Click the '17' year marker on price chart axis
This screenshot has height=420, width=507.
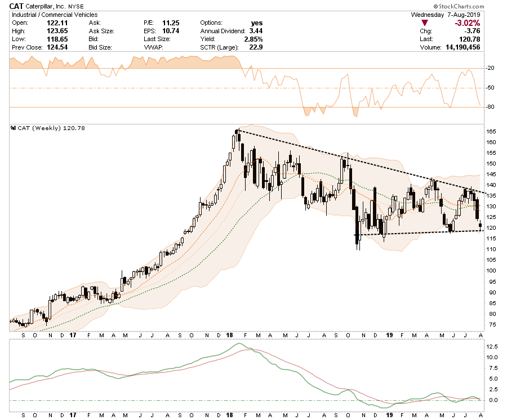click(x=73, y=335)
